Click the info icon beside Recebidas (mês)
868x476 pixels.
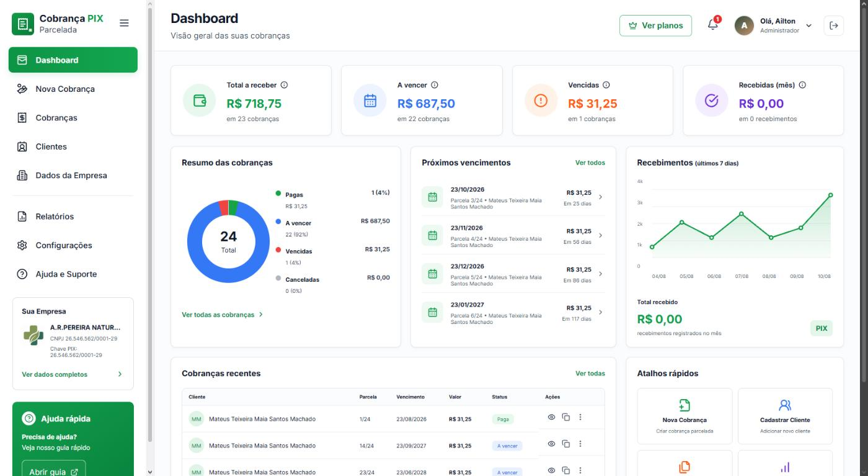pyautogui.click(x=802, y=85)
